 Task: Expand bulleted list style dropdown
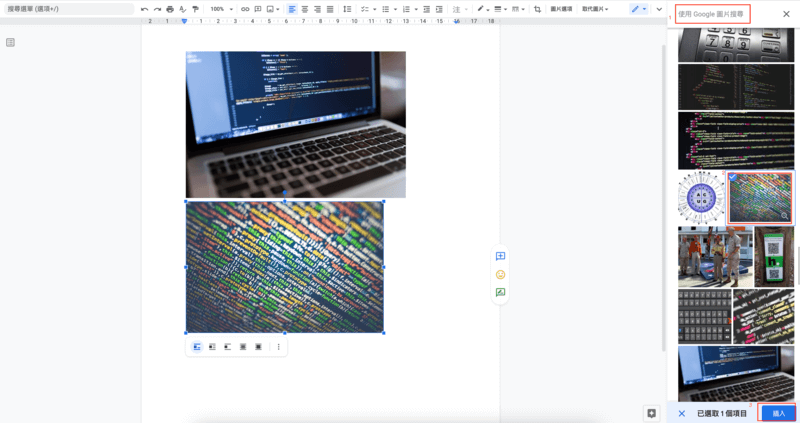tap(395, 9)
